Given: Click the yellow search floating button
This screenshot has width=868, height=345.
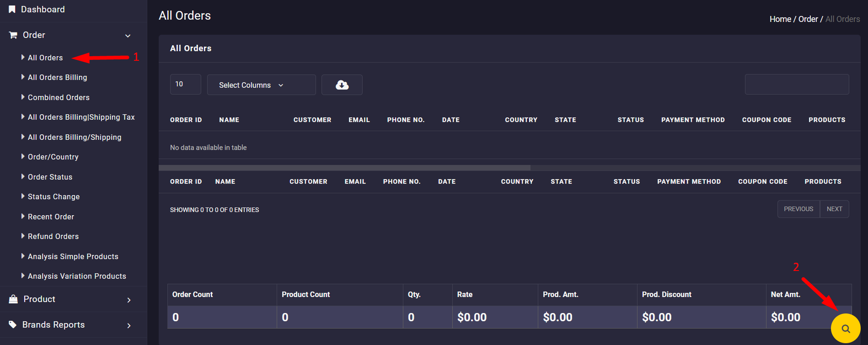Looking at the screenshot, I should point(846,328).
